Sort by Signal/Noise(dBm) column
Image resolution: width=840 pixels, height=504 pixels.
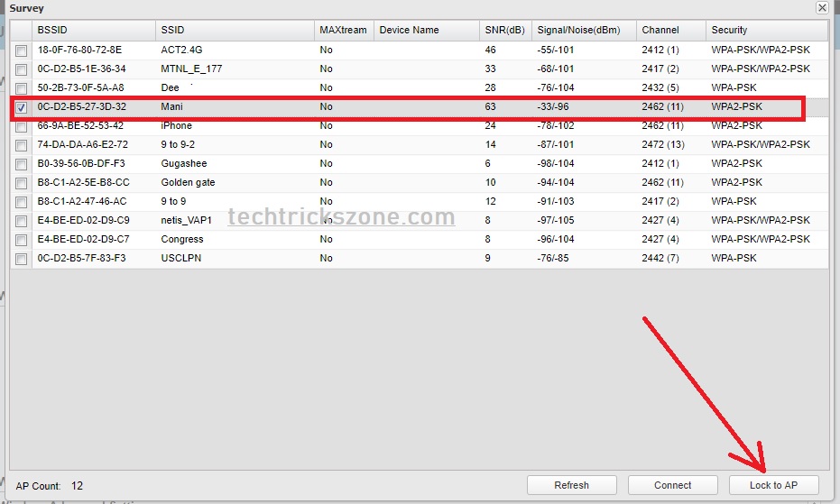pos(582,30)
